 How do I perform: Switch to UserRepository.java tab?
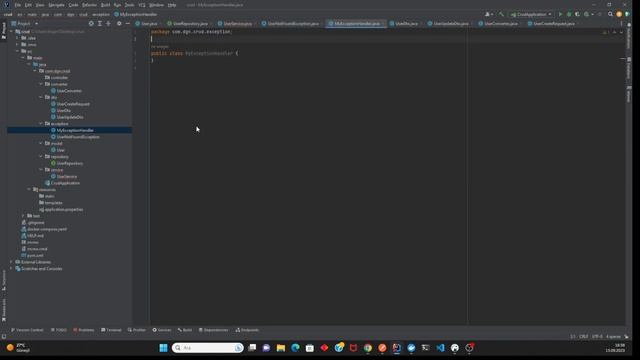pyautogui.click(x=190, y=24)
